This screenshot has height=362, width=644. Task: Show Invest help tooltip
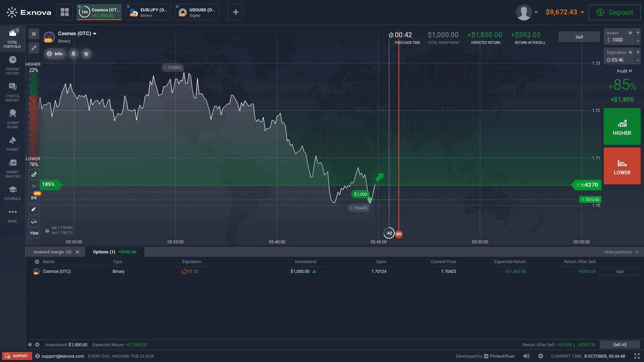point(630,33)
